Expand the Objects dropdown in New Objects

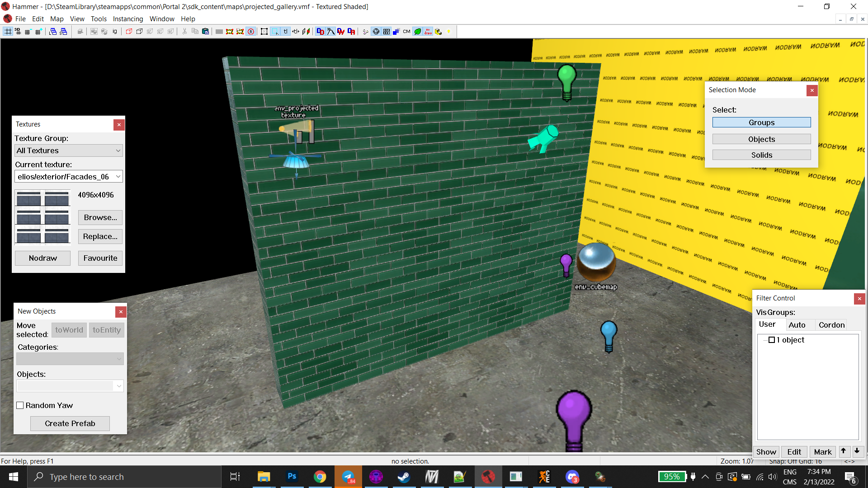click(119, 385)
